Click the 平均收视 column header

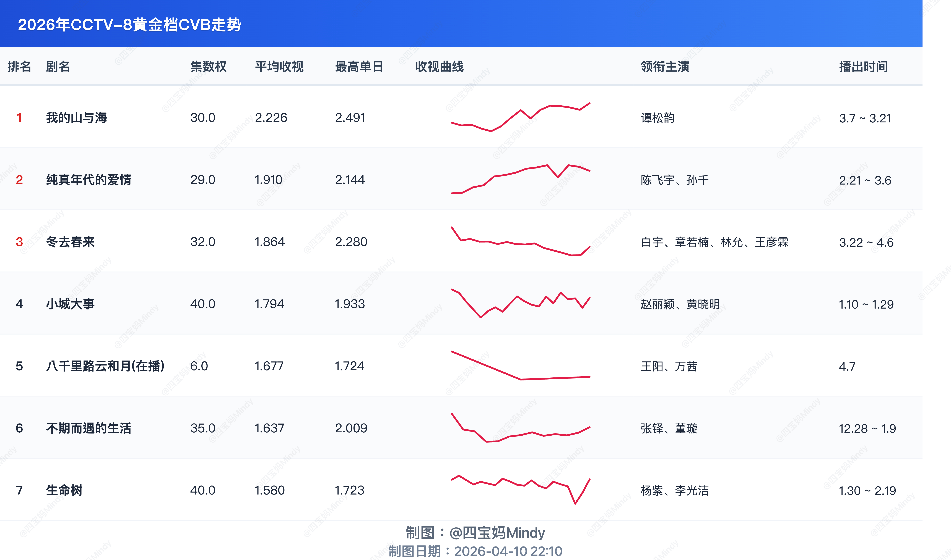[279, 66]
